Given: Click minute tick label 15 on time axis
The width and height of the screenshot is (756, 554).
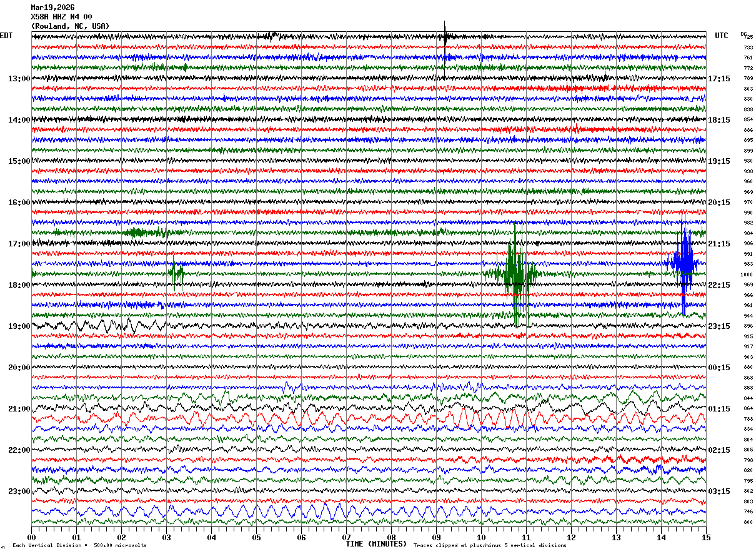Looking at the screenshot, I should pyautogui.click(x=706, y=537).
